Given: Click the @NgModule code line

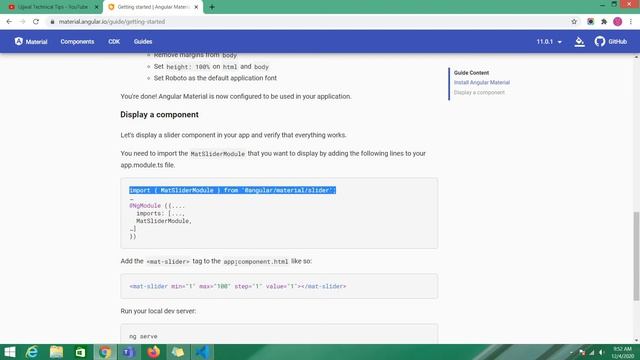Looking at the screenshot, I should (x=157, y=206).
